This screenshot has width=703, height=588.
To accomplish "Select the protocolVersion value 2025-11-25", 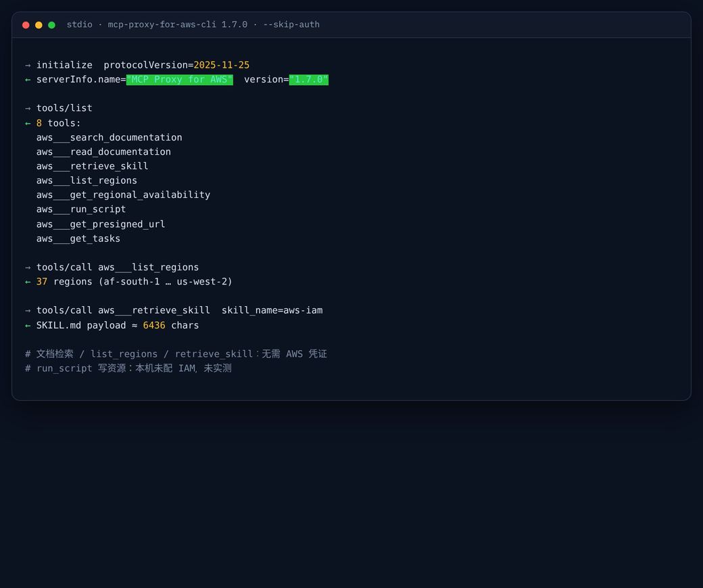I will (222, 65).
